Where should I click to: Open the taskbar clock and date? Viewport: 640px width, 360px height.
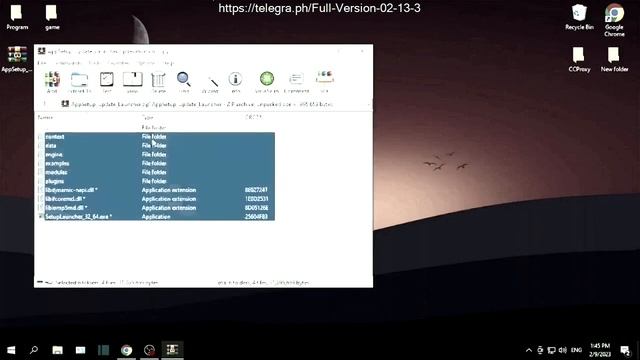pos(600,350)
